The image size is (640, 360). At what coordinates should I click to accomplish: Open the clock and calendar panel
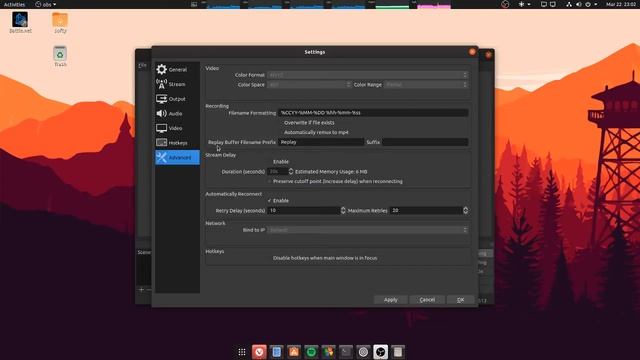pos(620,4)
